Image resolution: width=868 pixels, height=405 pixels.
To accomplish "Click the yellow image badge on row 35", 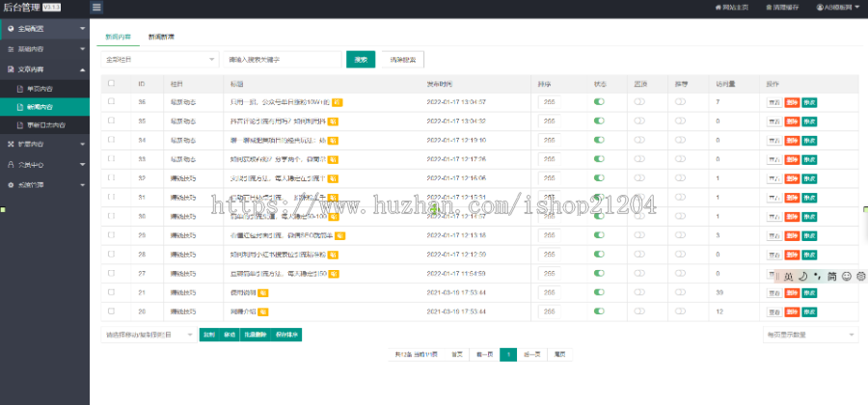I will point(333,121).
